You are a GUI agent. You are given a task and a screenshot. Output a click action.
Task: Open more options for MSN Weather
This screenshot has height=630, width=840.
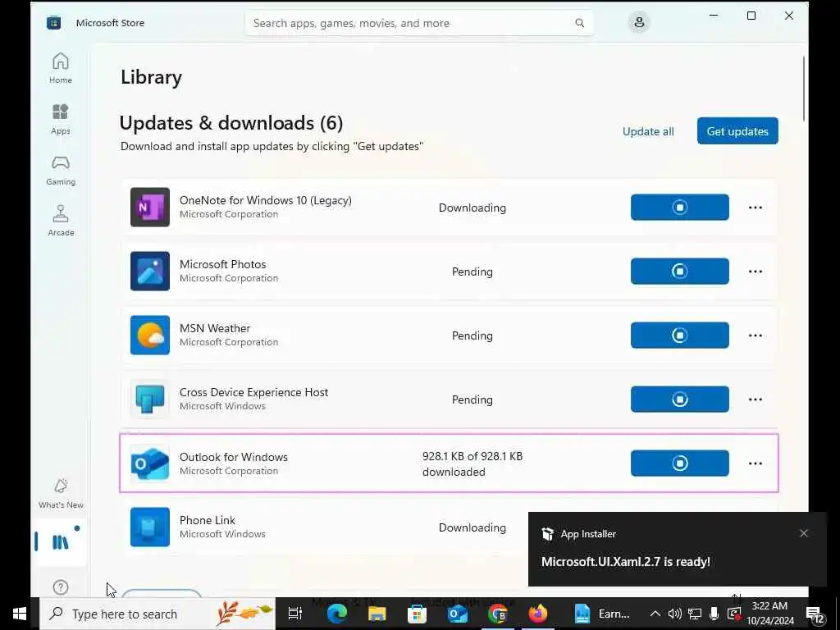pyautogui.click(x=756, y=336)
